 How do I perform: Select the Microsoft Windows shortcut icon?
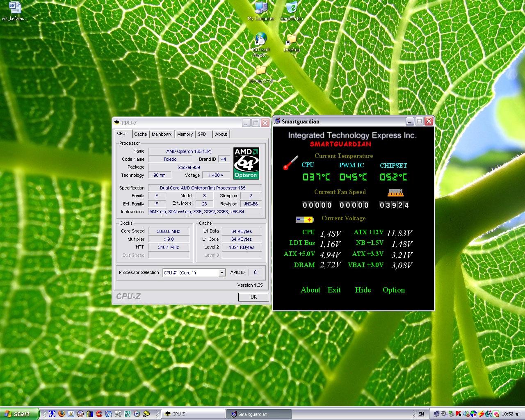tap(261, 45)
